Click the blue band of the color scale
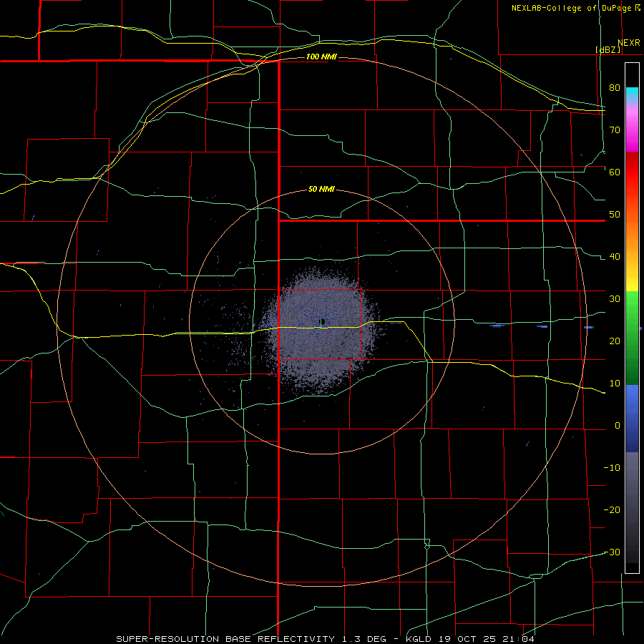 tap(632, 419)
